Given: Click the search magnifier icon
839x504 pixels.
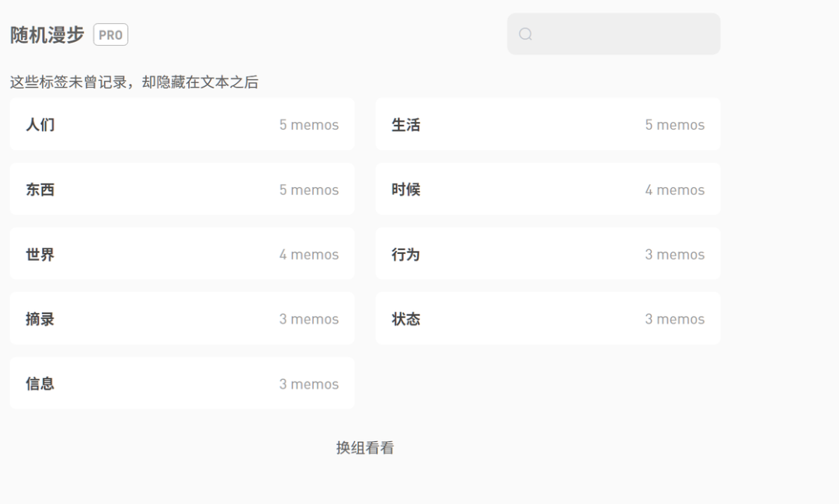Looking at the screenshot, I should pos(525,34).
